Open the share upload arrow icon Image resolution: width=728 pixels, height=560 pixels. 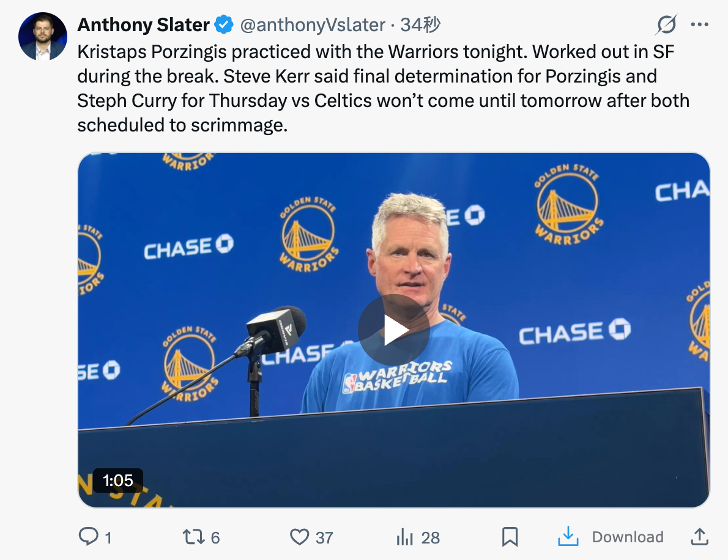coord(699,536)
